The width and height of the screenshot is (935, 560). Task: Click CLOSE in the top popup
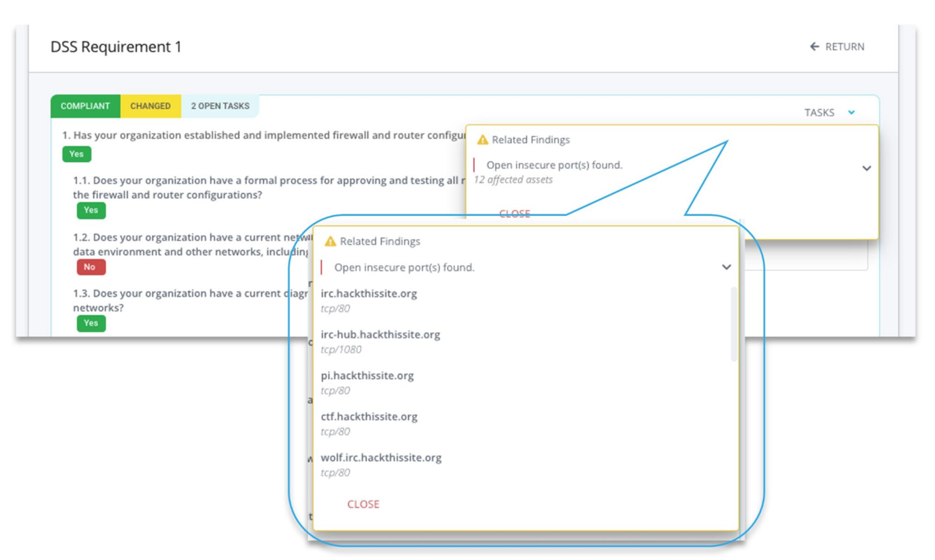(516, 213)
